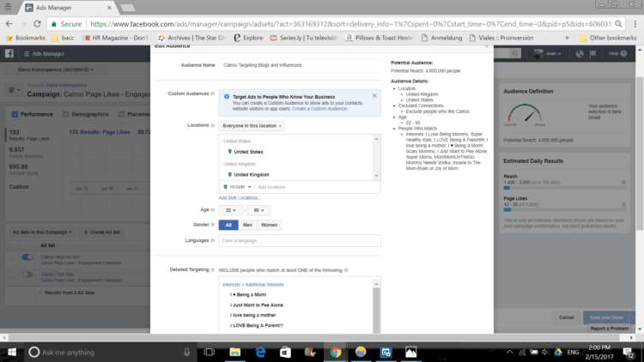Viewport: 644px width, 362px height.
Task: Click the info icon beside Gender label
Action: [x=213, y=225]
